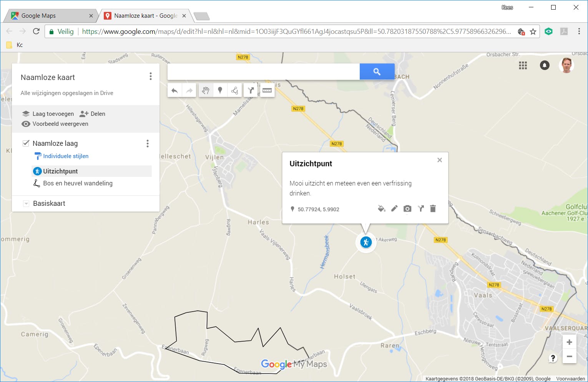
Task: Click the browser address bar URL
Action: [296, 32]
